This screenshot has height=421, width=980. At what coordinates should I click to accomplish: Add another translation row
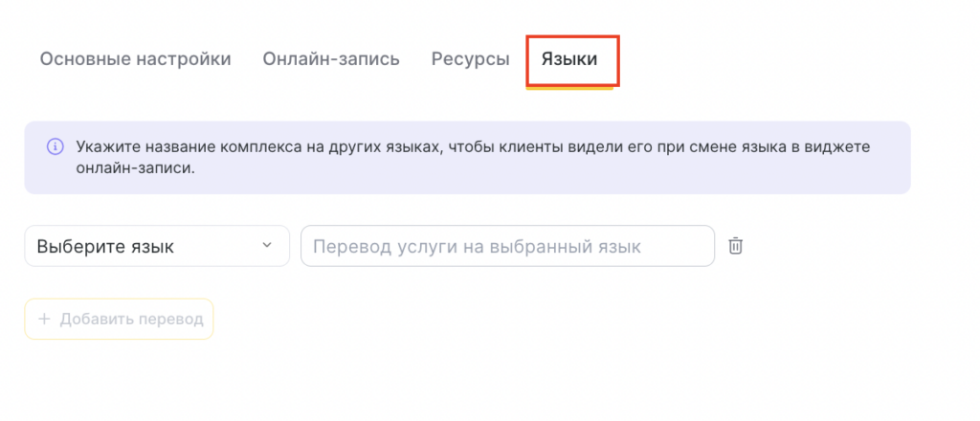pyautogui.click(x=120, y=320)
